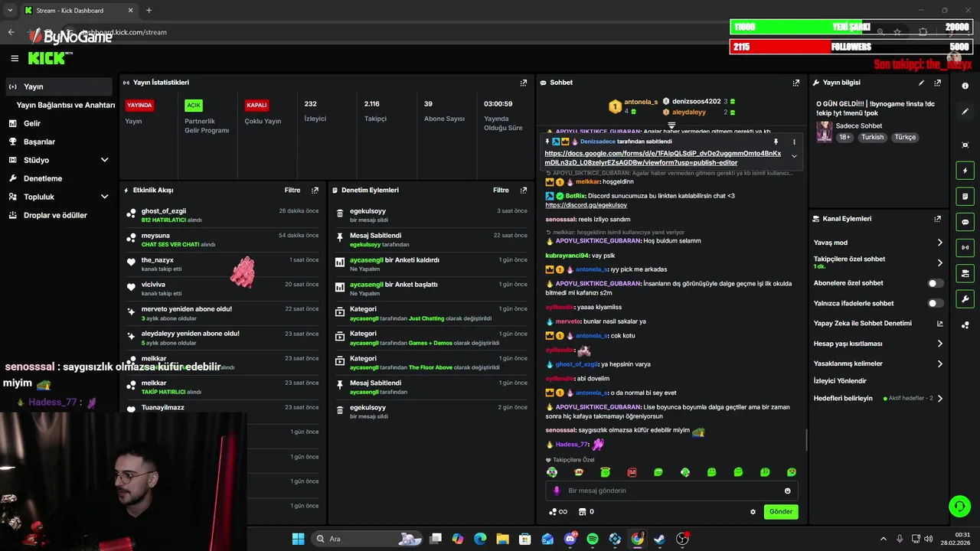Click the ghost_of_ezgii activity row
The width and height of the screenshot is (980, 551).
point(223,215)
